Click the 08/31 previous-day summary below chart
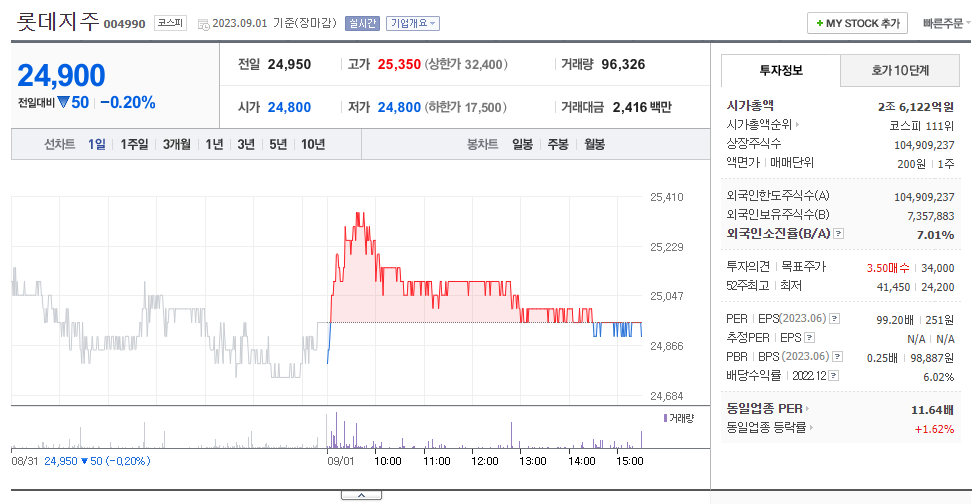The height and width of the screenshot is (504, 977). pyautogui.click(x=81, y=461)
